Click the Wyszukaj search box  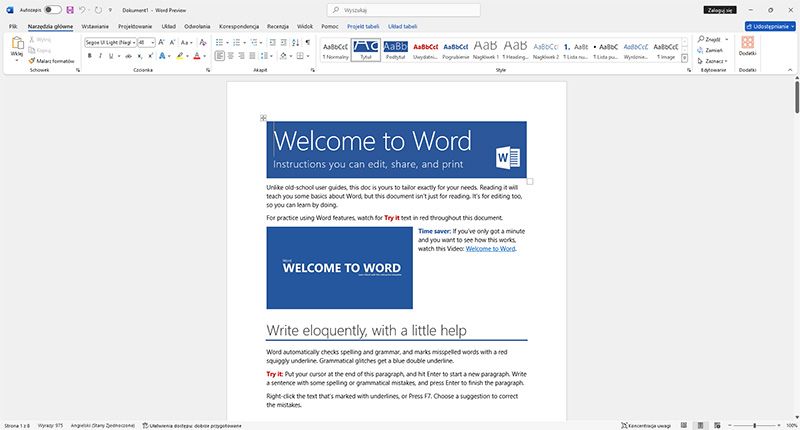coord(400,9)
